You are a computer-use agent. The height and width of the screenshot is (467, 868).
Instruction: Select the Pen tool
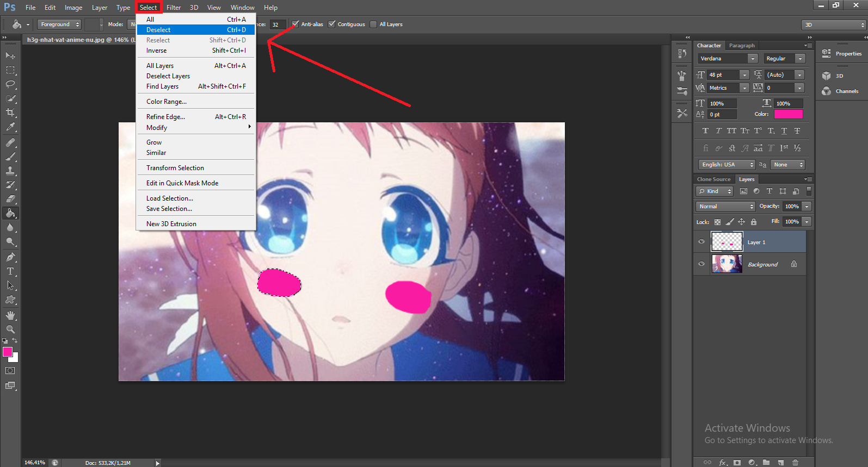coord(10,257)
